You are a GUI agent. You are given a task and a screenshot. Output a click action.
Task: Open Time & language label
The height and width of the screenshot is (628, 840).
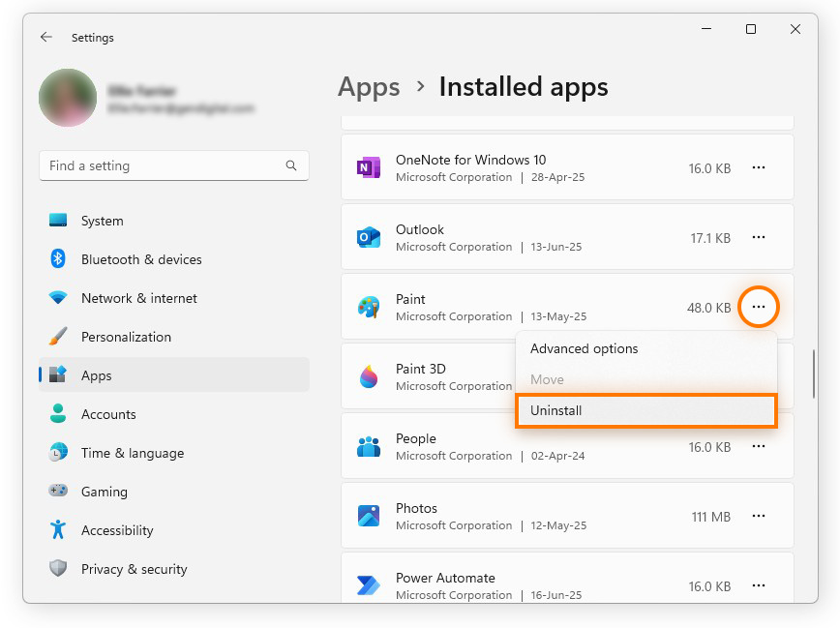coord(133,453)
